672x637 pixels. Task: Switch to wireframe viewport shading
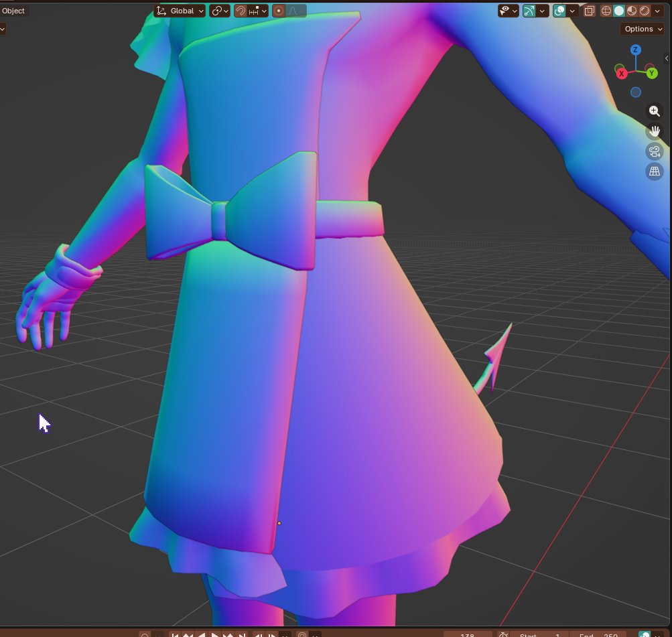coord(606,11)
